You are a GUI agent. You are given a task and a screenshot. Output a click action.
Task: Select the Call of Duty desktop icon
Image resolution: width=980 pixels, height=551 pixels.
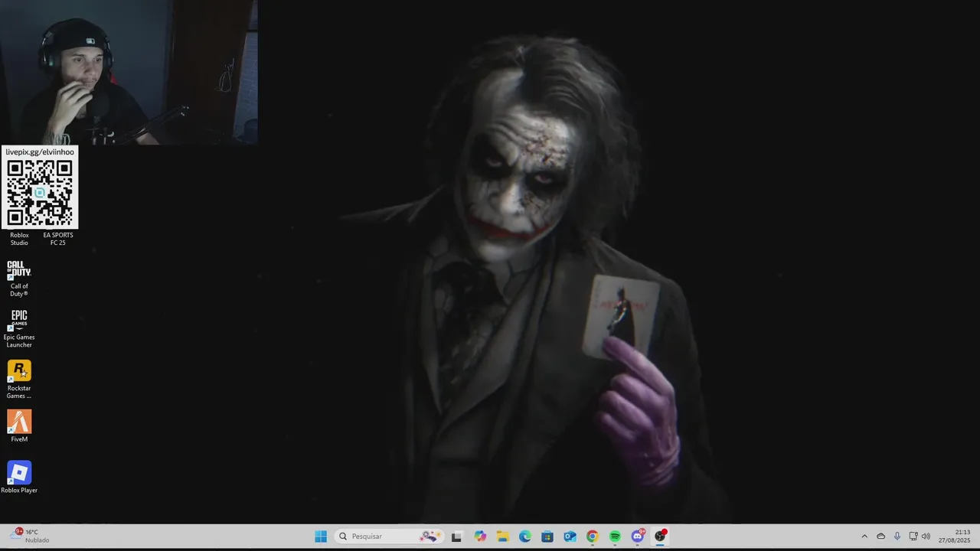[x=19, y=279]
